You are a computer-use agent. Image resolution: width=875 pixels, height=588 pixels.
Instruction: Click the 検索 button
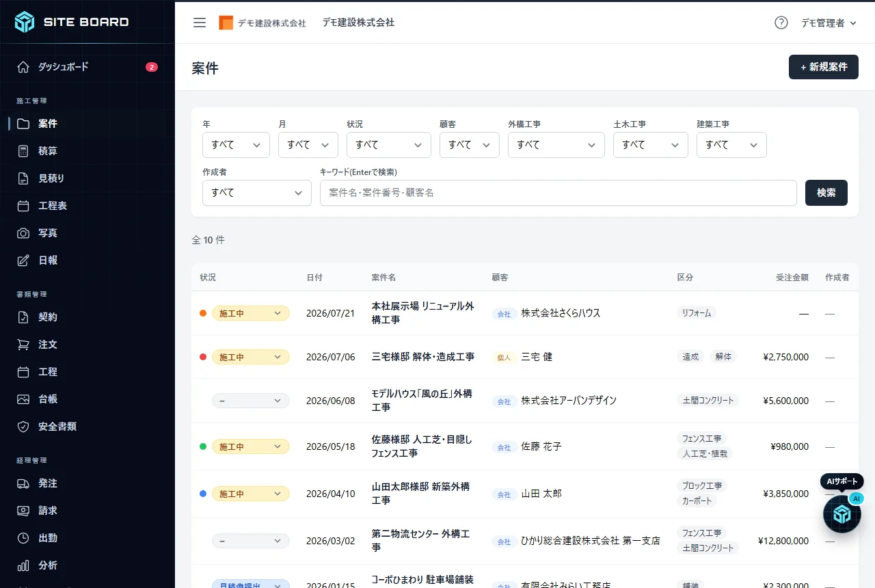(826, 193)
